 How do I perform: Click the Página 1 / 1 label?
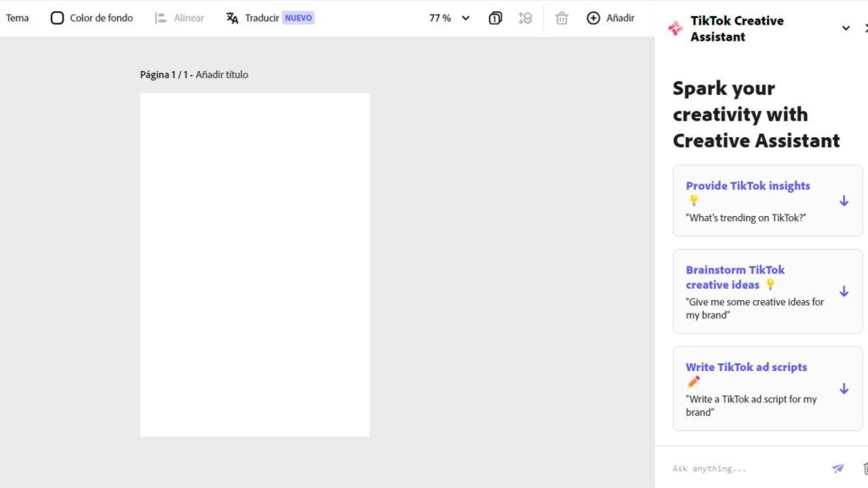[164, 75]
